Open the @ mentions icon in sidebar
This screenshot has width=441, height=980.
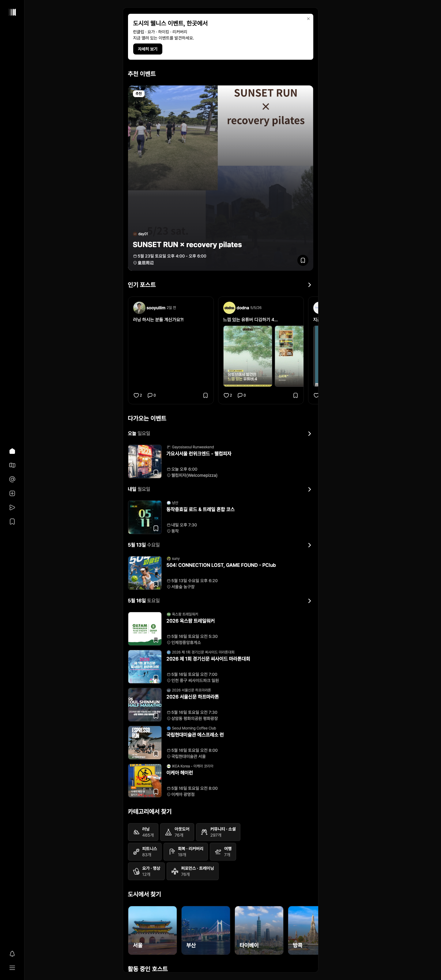click(x=12, y=479)
